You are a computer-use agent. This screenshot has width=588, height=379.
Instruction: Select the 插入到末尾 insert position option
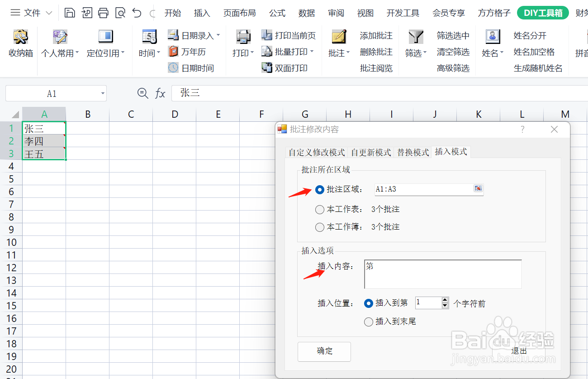(x=369, y=321)
